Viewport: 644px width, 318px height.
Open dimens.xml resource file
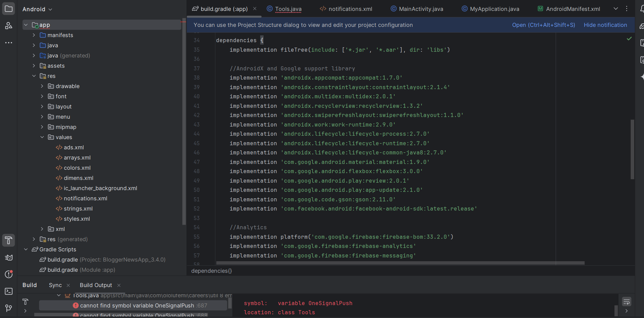(74, 178)
